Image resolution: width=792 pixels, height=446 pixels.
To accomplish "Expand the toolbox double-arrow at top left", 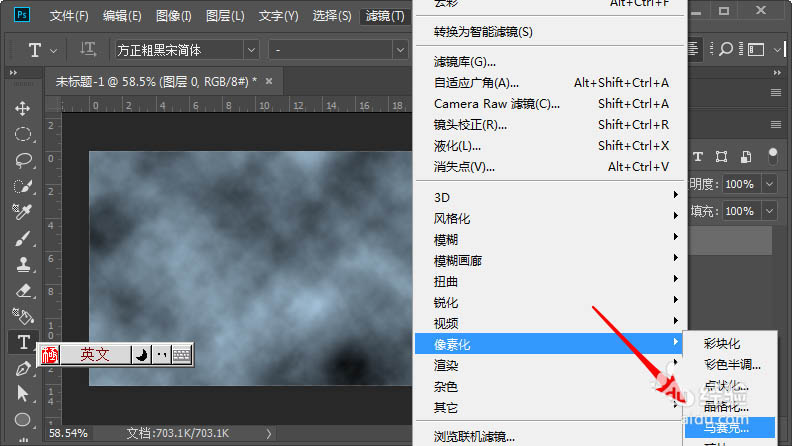I will point(13,73).
